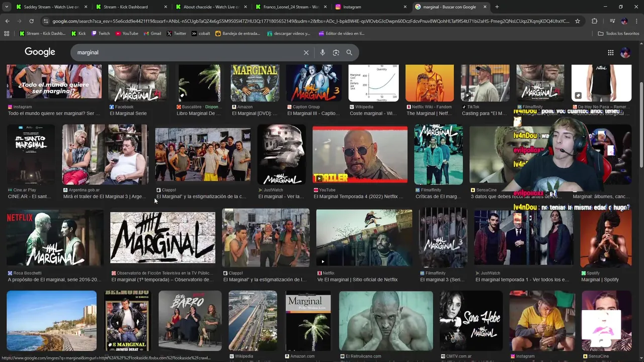644x362 pixels.
Task: Open the Editor de vídeo bookmark
Action: pos(342,34)
